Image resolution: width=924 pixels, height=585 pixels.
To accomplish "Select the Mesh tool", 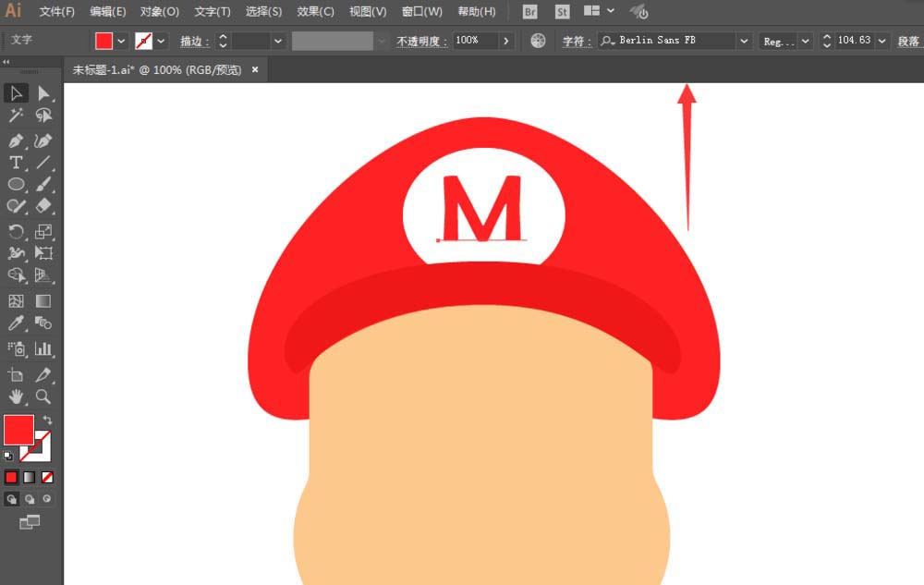I will [x=16, y=301].
